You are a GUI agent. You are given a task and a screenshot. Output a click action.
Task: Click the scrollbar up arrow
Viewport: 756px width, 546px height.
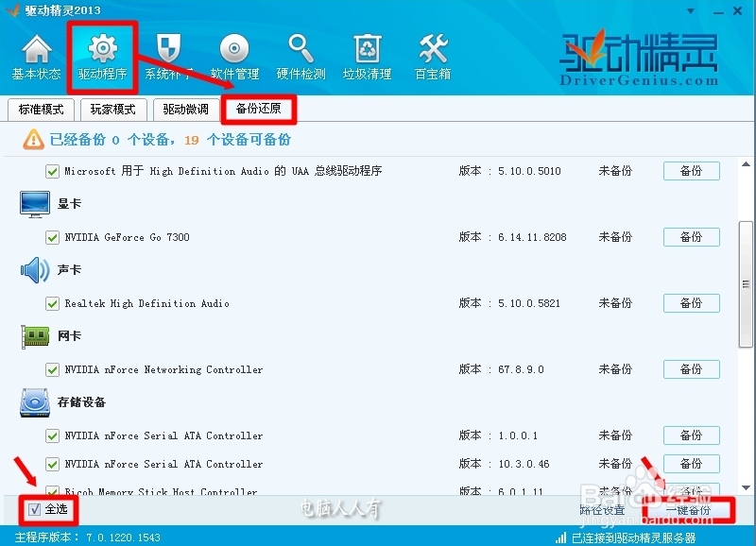point(746,164)
